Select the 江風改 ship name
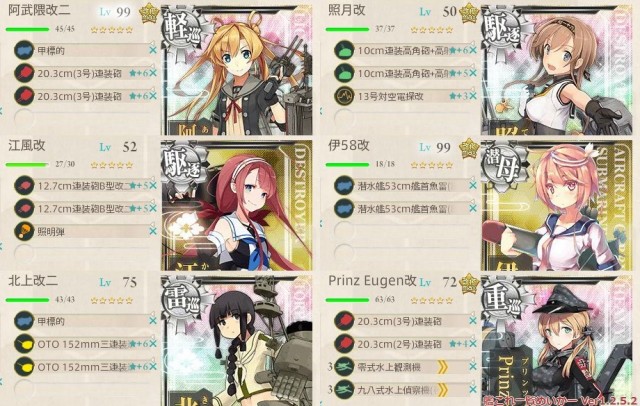 (x=27, y=146)
